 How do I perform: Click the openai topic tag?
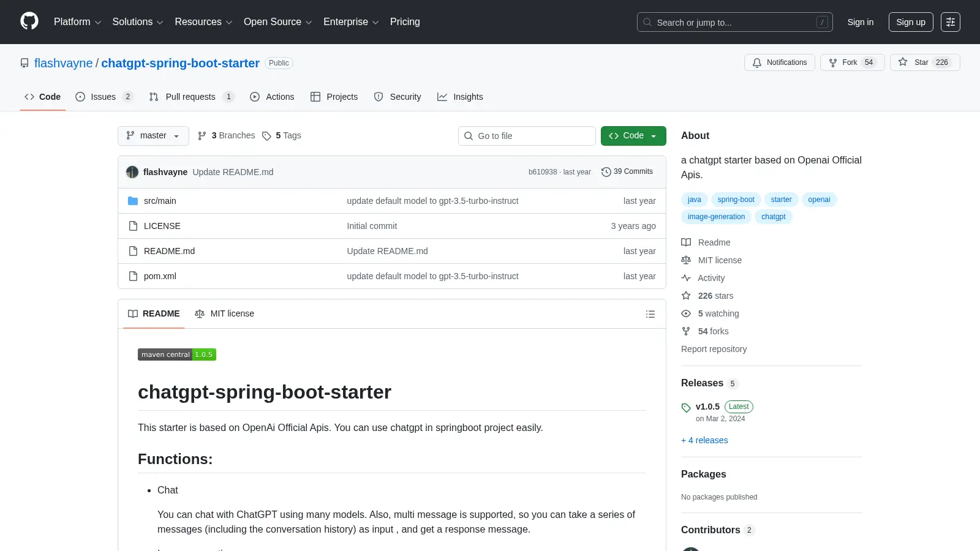(819, 200)
